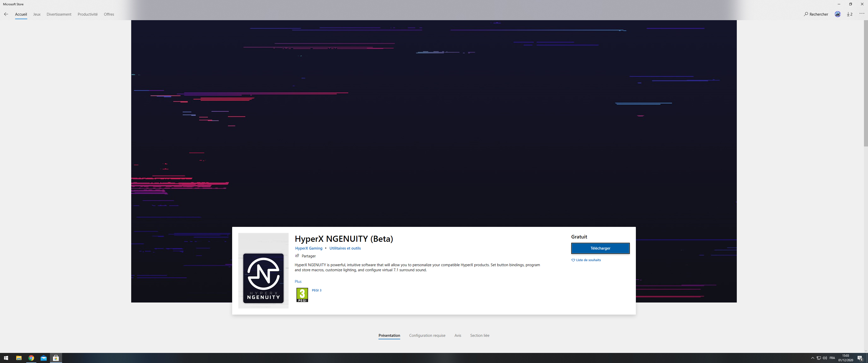The width and height of the screenshot is (868, 363).
Task: Open the search via Rechercher
Action: pos(816,14)
